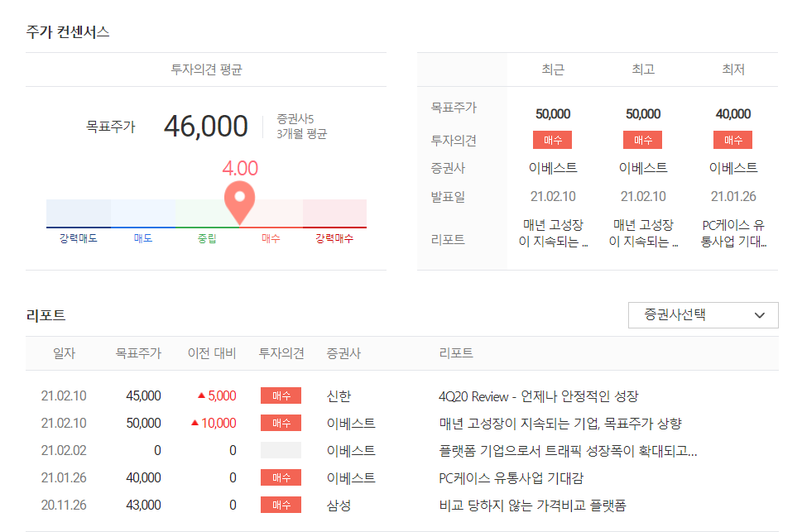Click the 강력매수 segment of the rating scale
The height and width of the screenshot is (532, 802).
point(334,213)
